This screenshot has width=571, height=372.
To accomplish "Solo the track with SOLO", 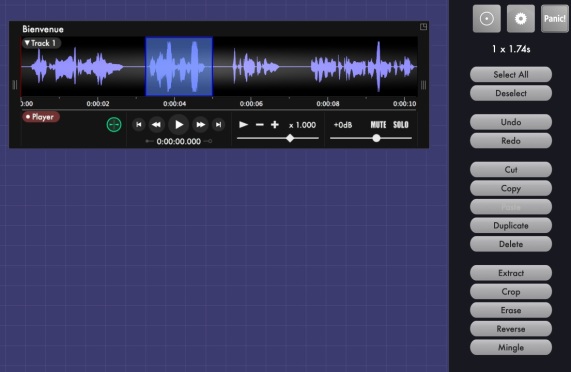I will coord(401,125).
